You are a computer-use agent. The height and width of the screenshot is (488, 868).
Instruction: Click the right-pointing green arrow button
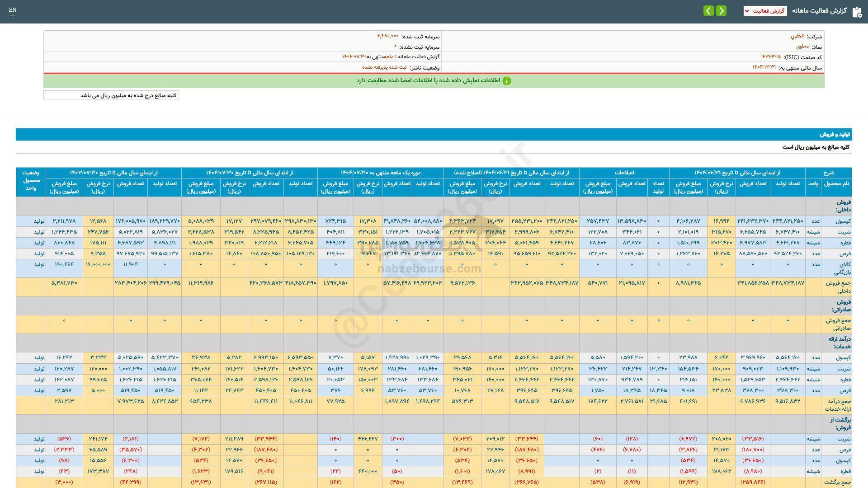click(722, 11)
